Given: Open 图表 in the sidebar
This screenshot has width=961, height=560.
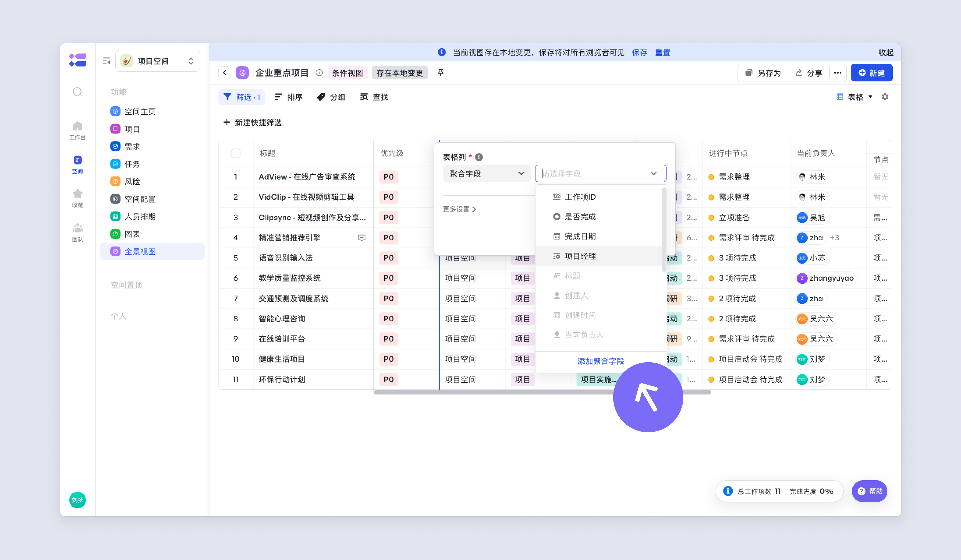Looking at the screenshot, I should (x=152, y=234).
